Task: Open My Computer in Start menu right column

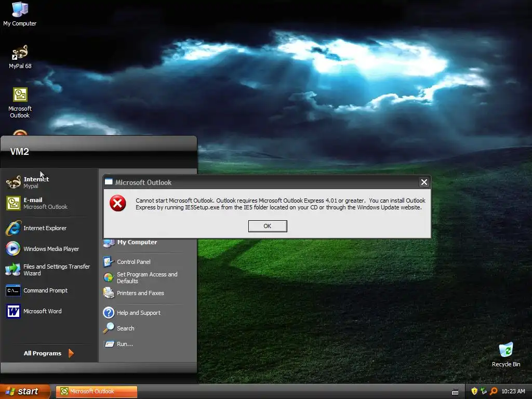Action: click(x=130, y=242)
